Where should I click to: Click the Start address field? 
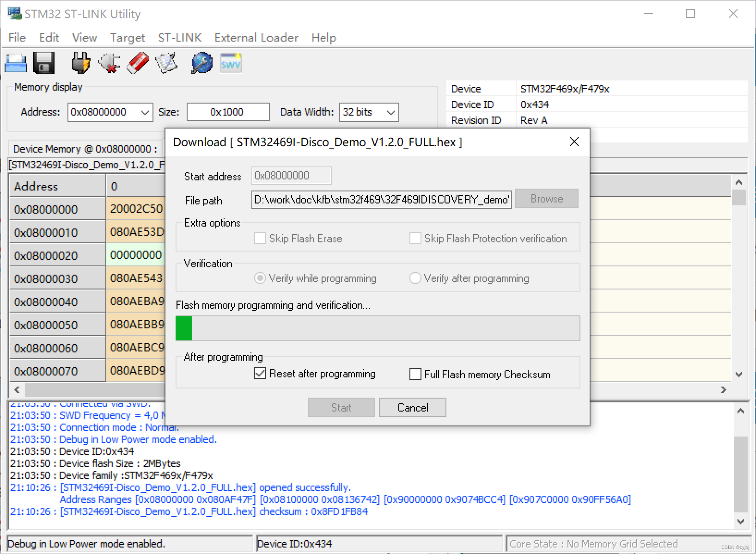[x=292, y=176]
